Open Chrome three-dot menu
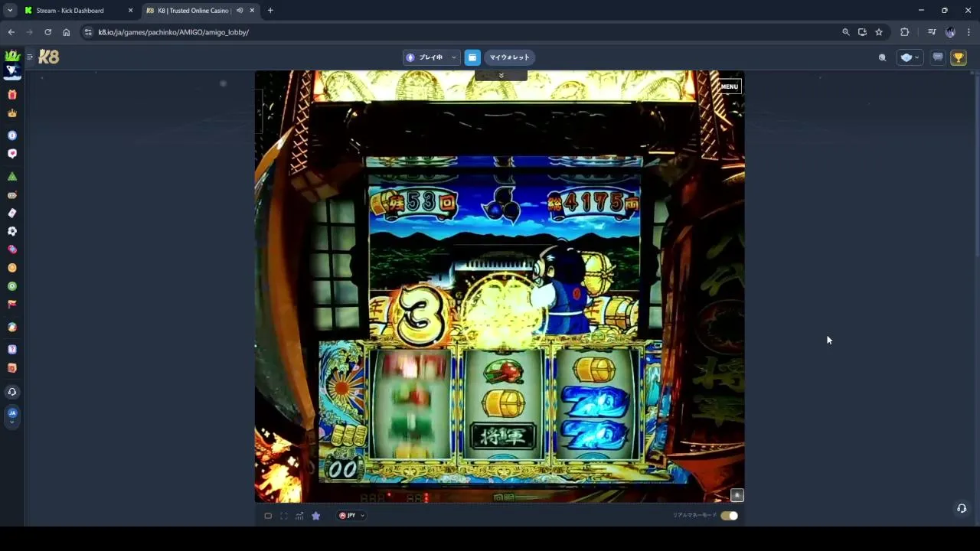 (969, 32)
